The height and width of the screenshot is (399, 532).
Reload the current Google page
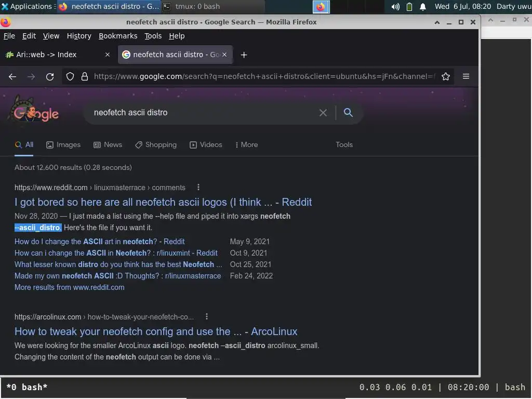coord(50,77)
